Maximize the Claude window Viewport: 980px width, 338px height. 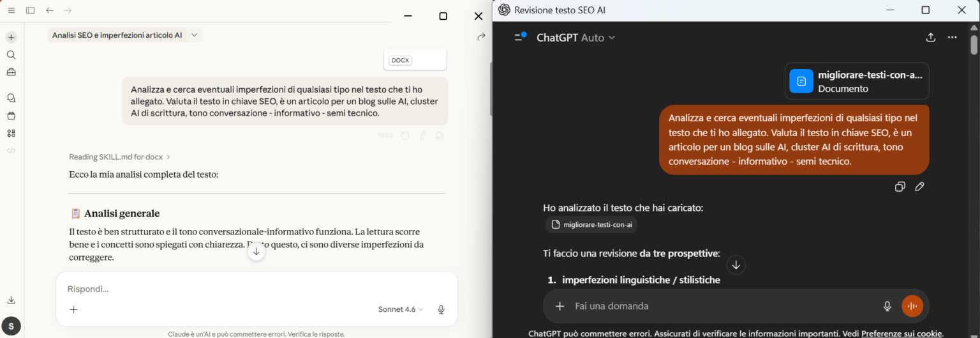click(443, 16)
